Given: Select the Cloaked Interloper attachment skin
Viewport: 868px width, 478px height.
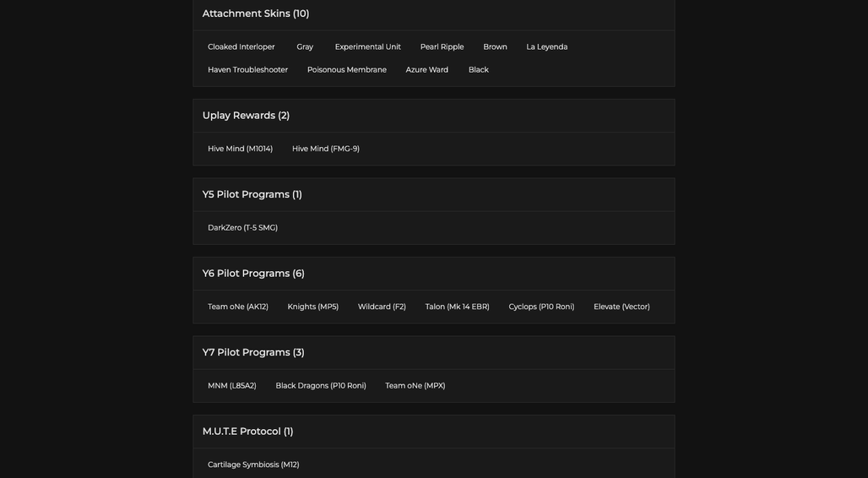Looking at the screenshot, I should pos(241,47).
